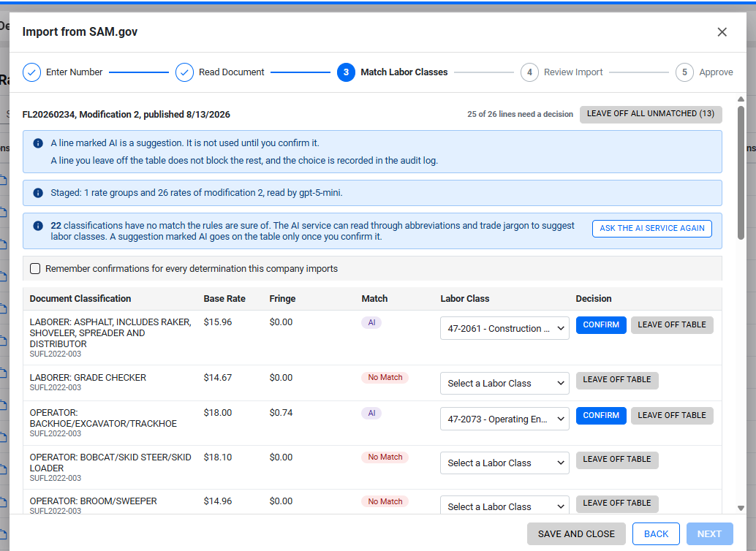
Task: Click info icon beside Staged rate groups notice
Action: coord(38,193)
